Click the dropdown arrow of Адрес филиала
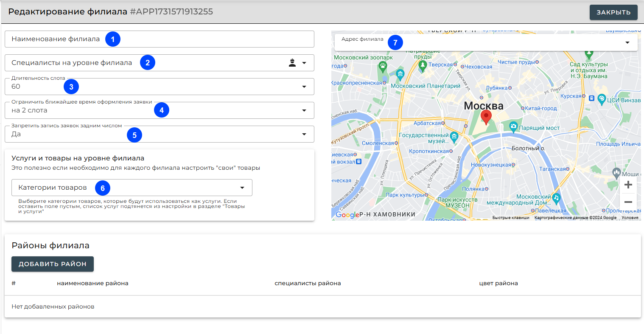The height and width of the screenshot is (334, 644). click(x=627, y=42)
